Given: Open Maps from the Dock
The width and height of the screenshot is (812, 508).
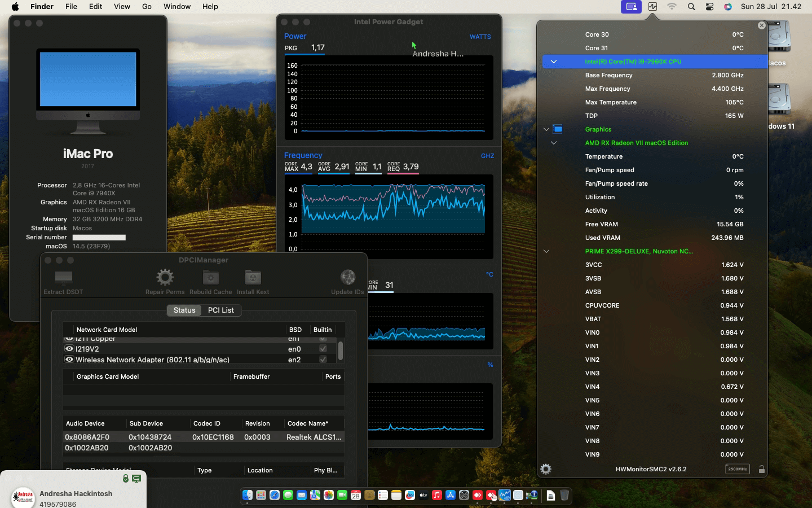Looking at the screenshot, I should [x=315, y=495].
